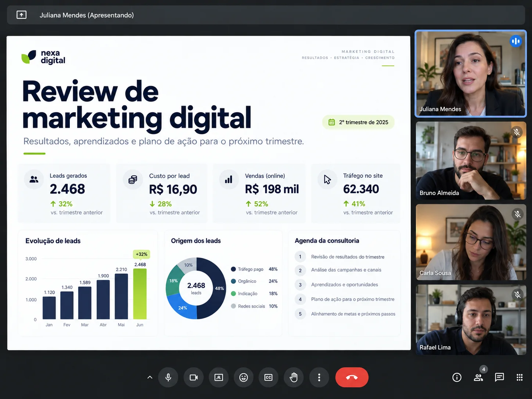Raise your hand
This screenshot has width=532, height=399.
pos(294,377)
